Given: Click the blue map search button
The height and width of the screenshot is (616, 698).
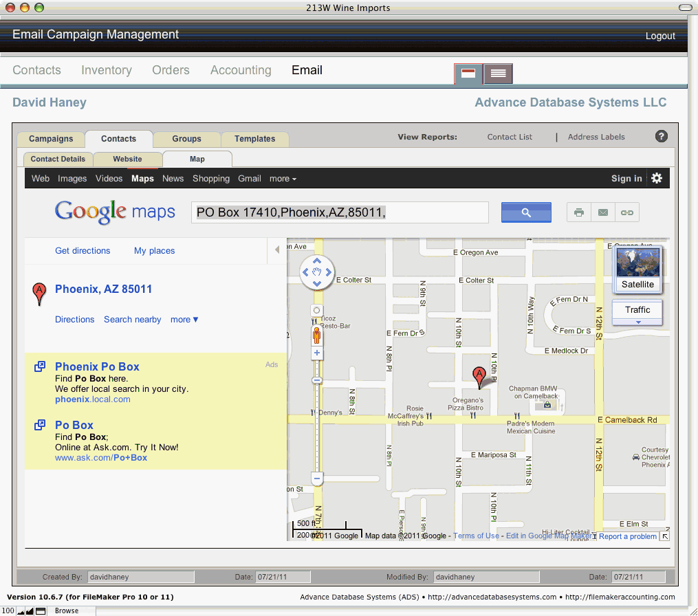Looking at the screenshot, I should coord(526,212).
